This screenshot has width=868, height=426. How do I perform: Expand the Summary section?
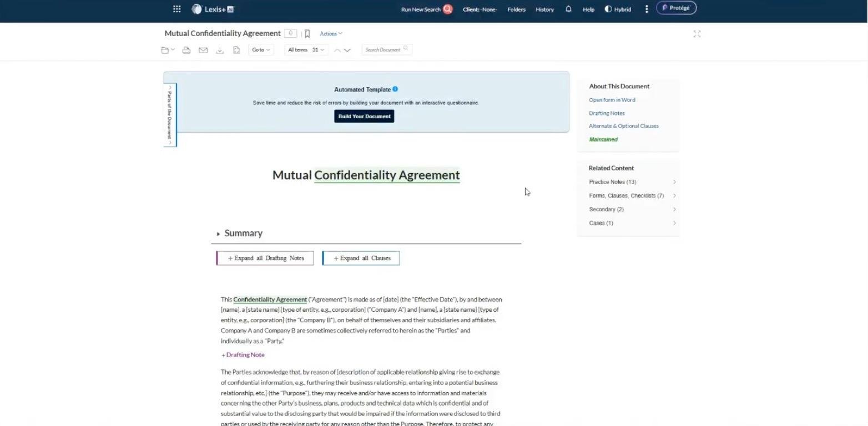[218, 234]
